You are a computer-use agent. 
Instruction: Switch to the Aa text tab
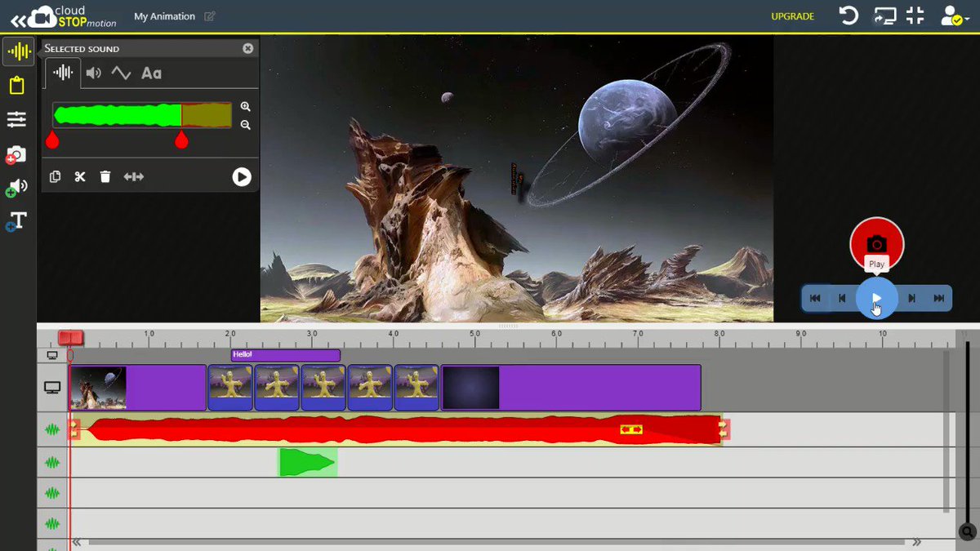[151, 73]
